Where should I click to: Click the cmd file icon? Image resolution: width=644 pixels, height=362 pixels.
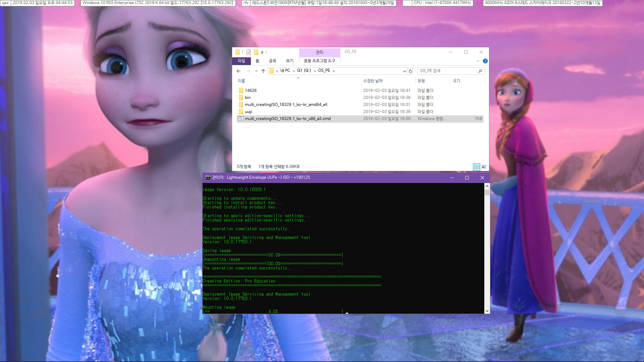pyautogui.click(x=241, y=119)
